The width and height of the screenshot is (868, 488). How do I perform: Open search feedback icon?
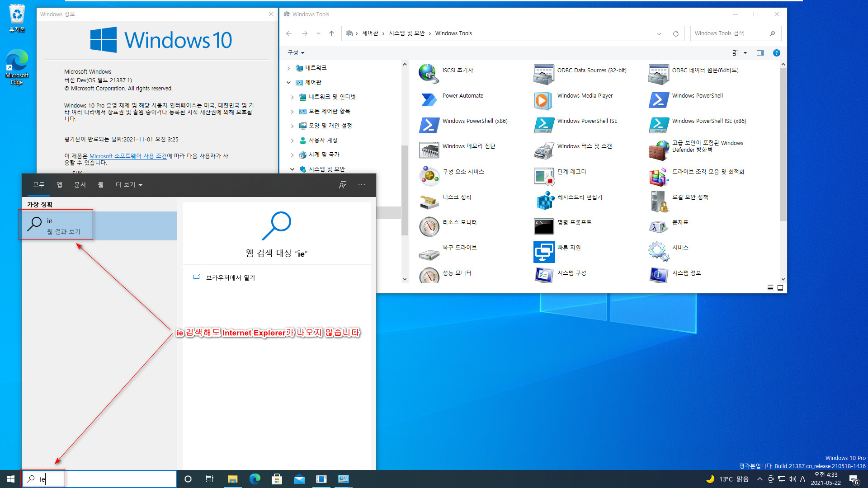pos(343,185)
